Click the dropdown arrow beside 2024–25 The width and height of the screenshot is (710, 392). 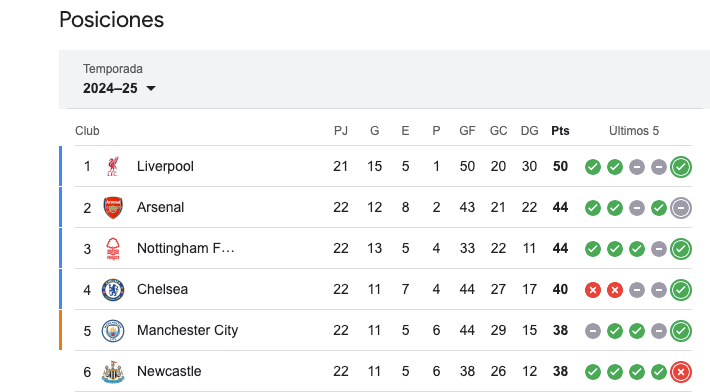151,88
